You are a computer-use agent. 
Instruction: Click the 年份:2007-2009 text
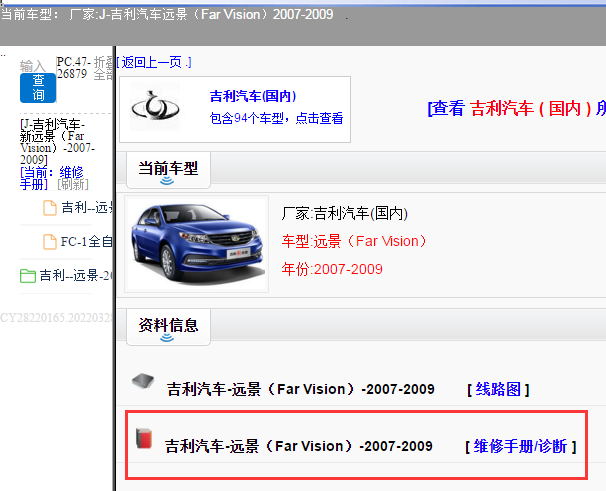pyautogui.click(x=332, y=269)
